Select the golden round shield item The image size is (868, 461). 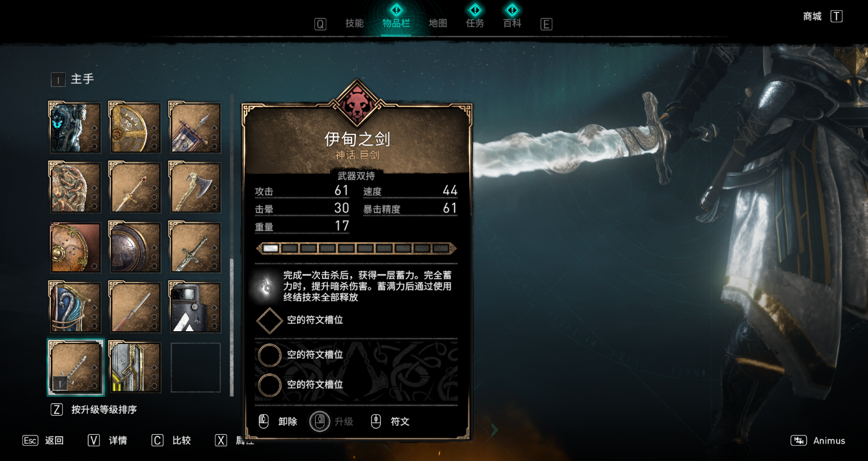tap(135, 127)
